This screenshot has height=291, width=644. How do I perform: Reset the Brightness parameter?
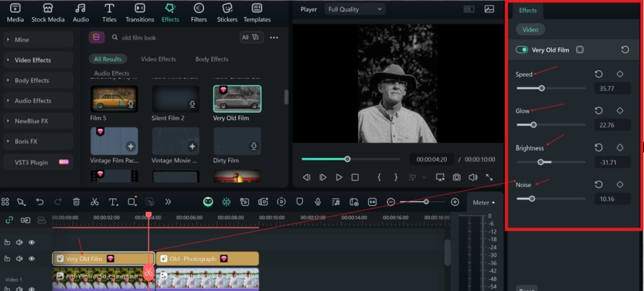coord(599,148)
